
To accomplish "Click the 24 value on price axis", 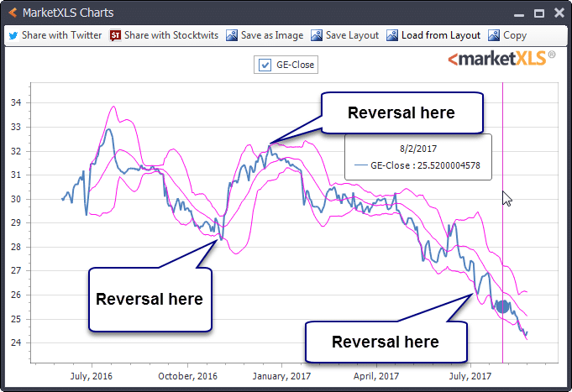I will (x=16, y=342).
